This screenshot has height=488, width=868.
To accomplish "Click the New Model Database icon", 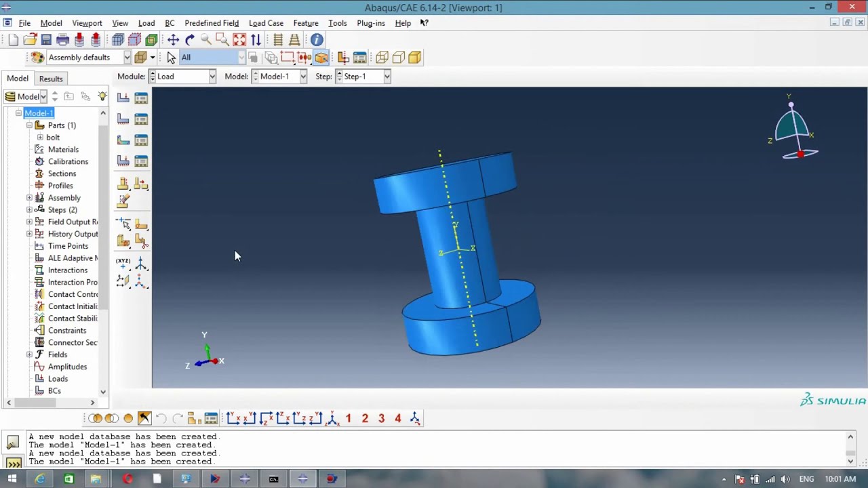I will point(14,40).
